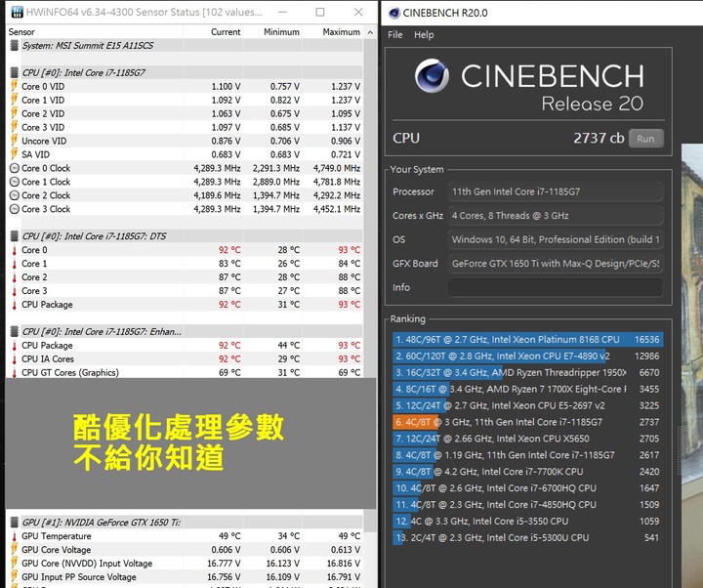Viewport: 703px width, 588px height.
Task: Select System: MSI Summit E15 A11SCS chip icon
Action: pyautogui.click(x=15, y=45)
